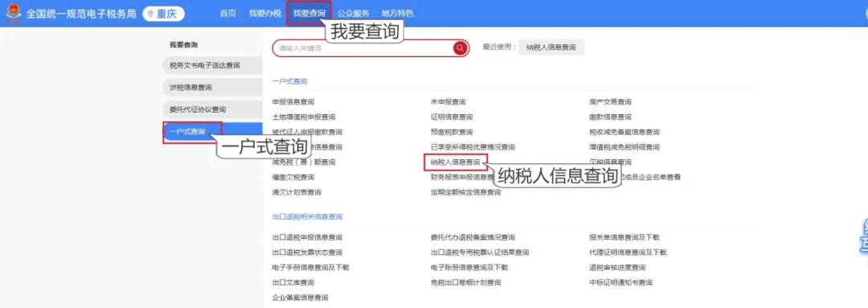Open 证明信息查询 link
Viewport: 868px width, 308px height.
[452, 117]
